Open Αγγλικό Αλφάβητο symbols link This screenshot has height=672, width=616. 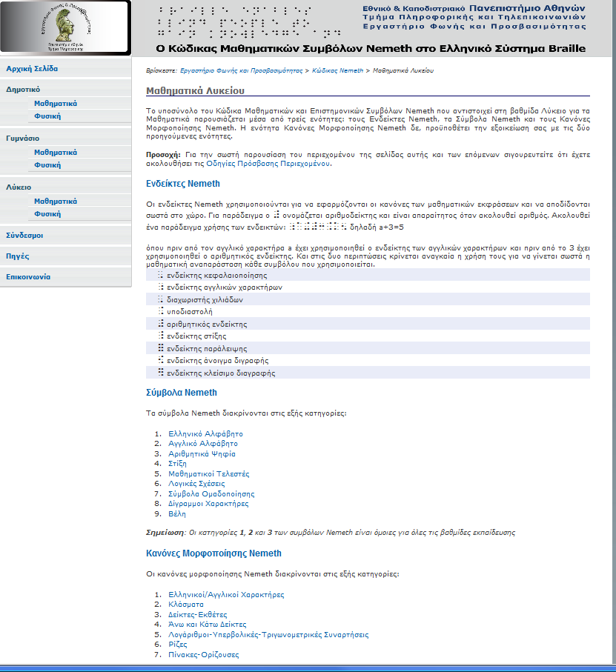coord(203,444)
